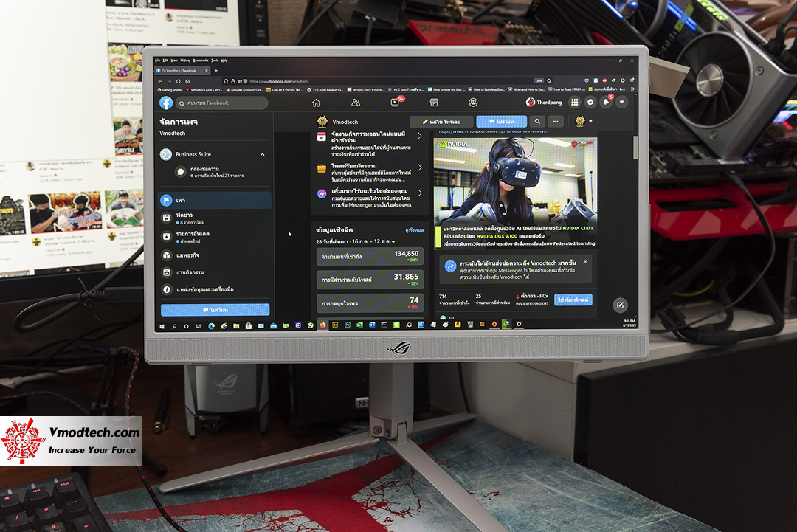Screen dimensions: 797x532
Task: Open the Firefox View menu
Action: click(174, 61)
